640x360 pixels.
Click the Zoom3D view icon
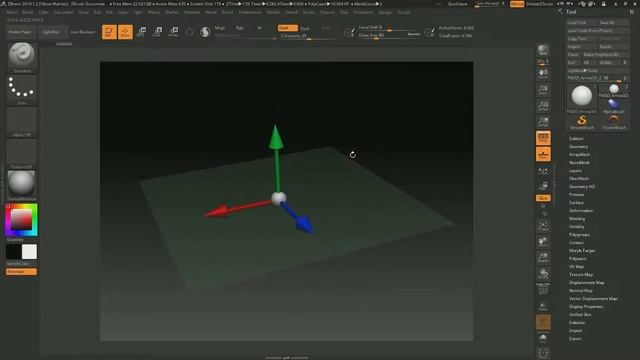543,258
